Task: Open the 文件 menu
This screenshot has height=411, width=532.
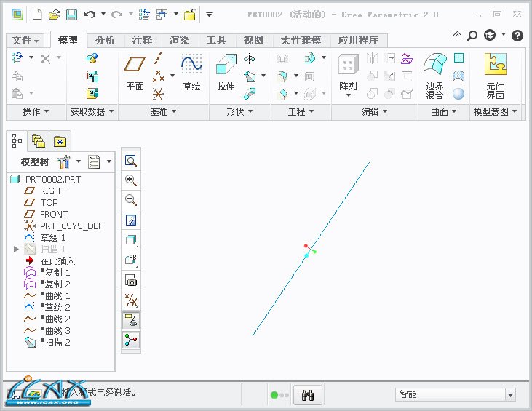Action: pyautogui.click(x=25, y=40)
